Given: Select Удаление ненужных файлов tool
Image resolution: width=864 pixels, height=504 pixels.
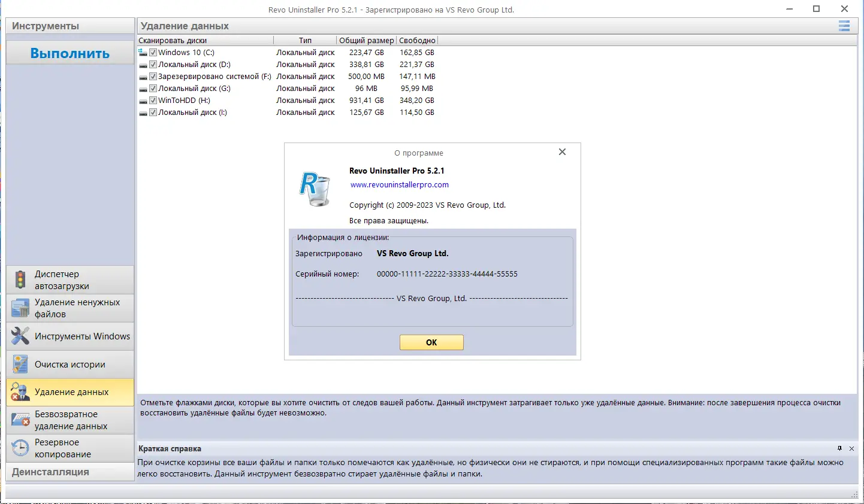Looking at the screenshot, I should 70,308.
